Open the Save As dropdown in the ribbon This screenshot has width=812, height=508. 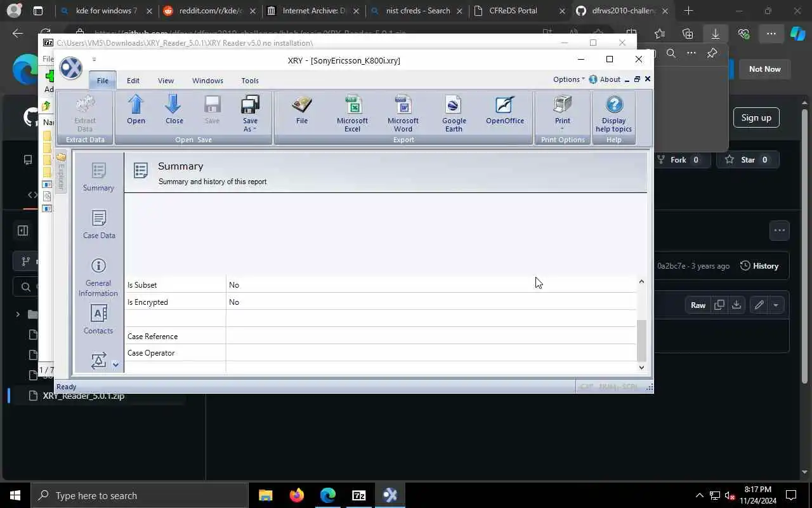(x=250, y=113)
